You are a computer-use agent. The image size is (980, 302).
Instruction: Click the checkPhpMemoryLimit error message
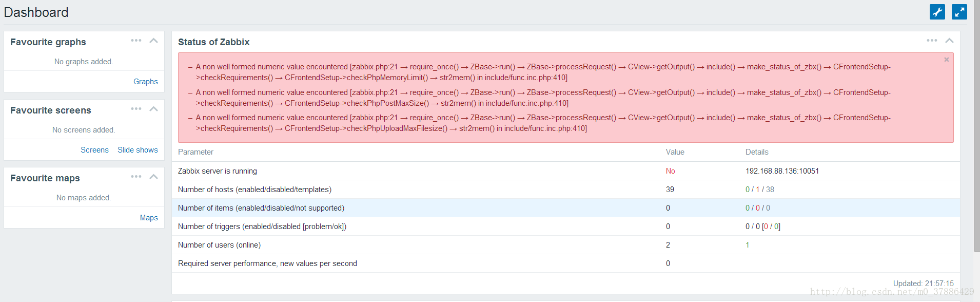pos(543,72)
